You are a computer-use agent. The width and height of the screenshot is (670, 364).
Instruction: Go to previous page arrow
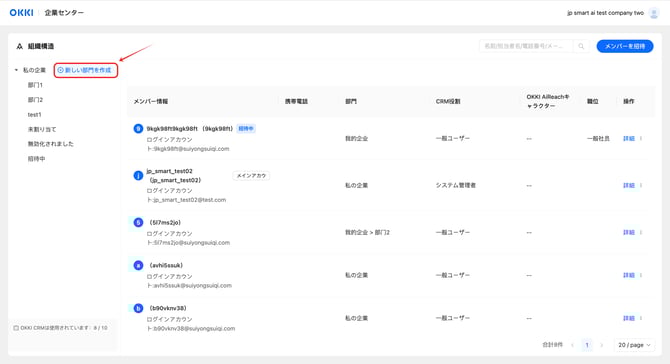click(572, 345)
